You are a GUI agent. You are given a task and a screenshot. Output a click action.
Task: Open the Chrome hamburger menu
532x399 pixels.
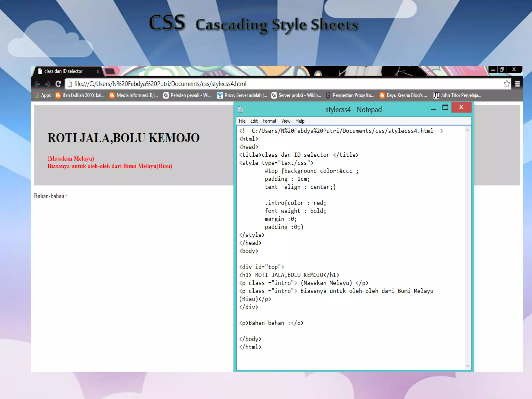coord(517,84)
